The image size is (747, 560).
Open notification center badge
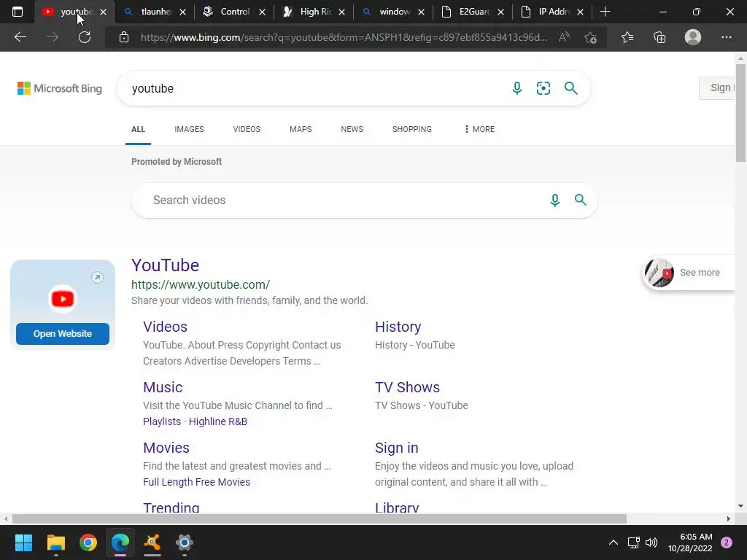(x=727, y=542)
